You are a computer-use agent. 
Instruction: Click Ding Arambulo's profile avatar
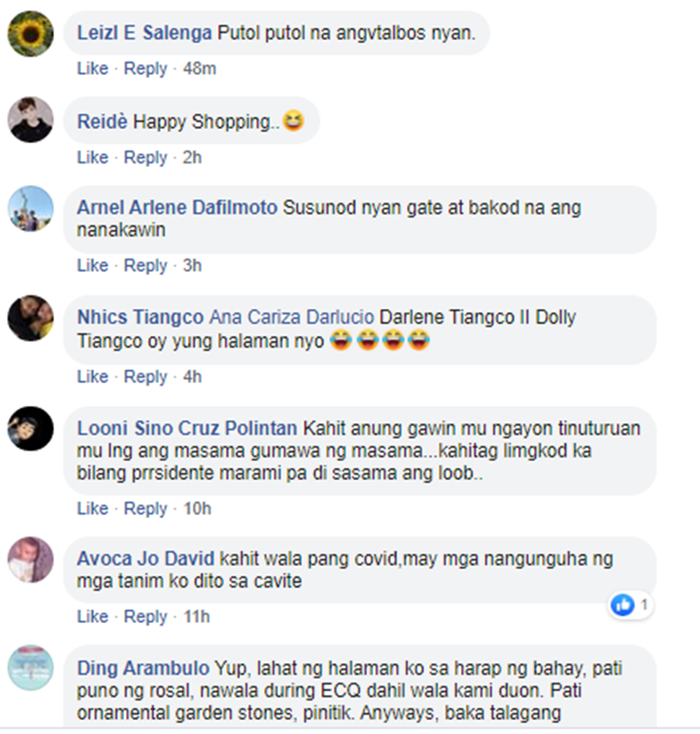point(31,668)
